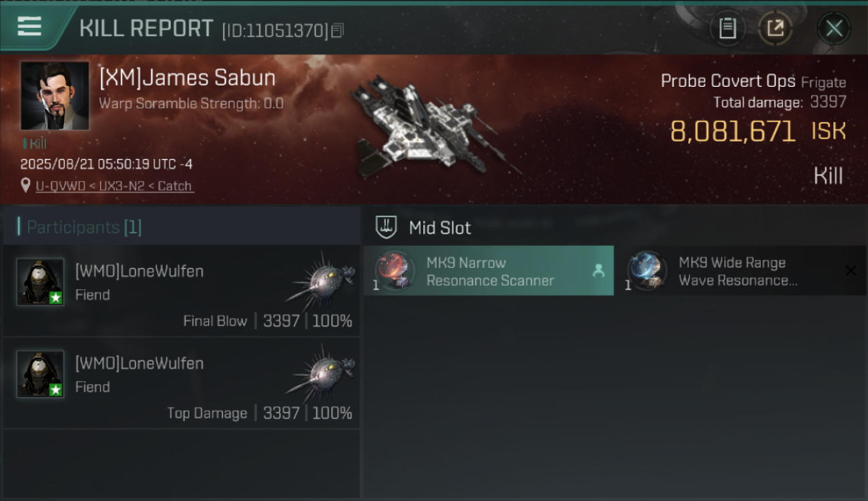The height and width of the screenshot is (501, 868).
Task: Open LoneWulfen Final Blow portrait
Action: (x=40, y=282)
